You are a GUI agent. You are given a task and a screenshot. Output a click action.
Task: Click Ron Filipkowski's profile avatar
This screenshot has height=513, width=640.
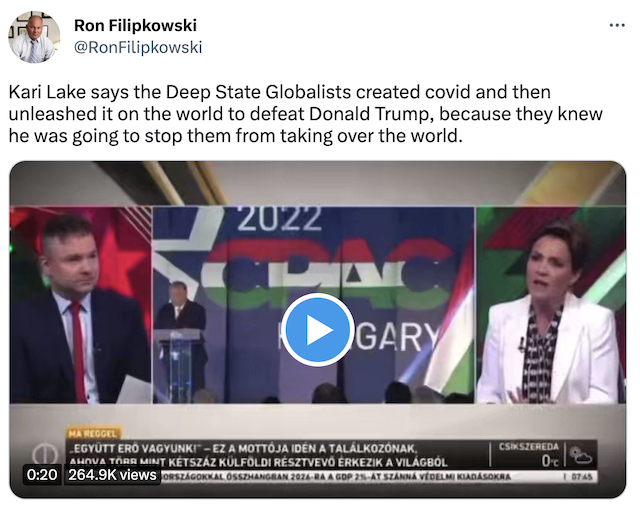34,37
